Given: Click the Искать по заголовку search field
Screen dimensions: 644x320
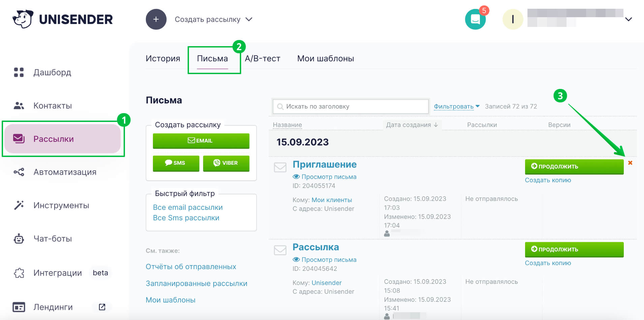Looking at the screenshot, I should (x=351, y=106).
